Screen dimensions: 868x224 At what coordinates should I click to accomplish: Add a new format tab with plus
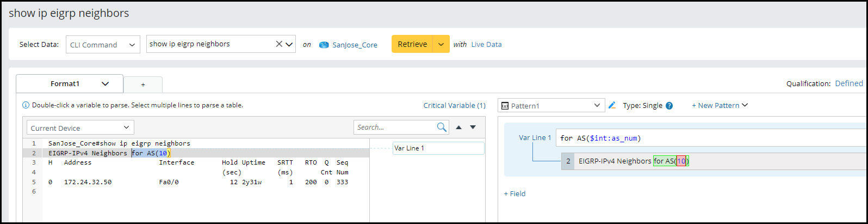point(143,84)
